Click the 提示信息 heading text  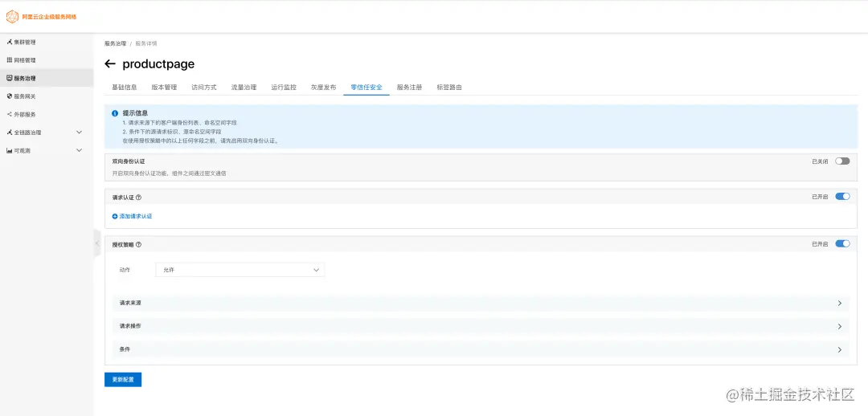click(135, 113)
